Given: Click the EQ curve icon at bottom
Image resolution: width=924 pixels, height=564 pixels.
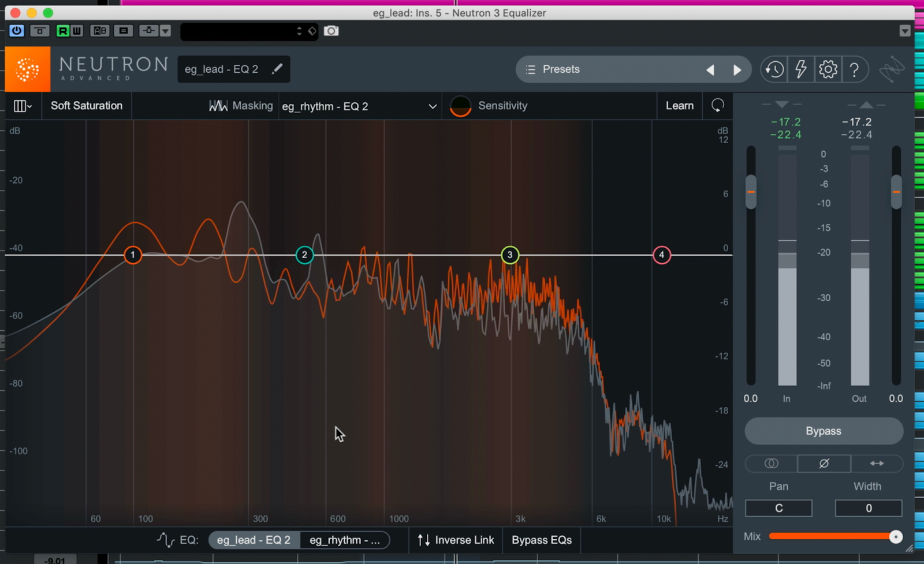Looking at the screenshot, I should pos(165,540).
